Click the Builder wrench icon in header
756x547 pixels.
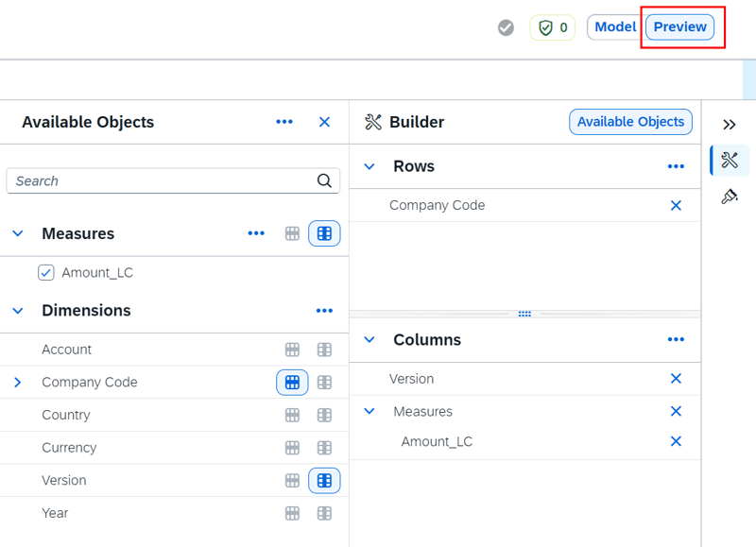[373, 122]
